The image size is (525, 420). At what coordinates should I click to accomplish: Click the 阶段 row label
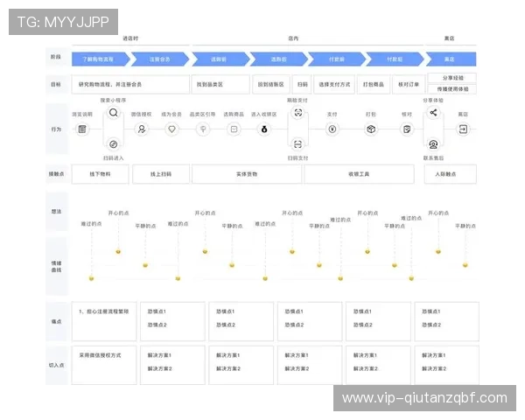pyautogui.click(x=56, y=57)
